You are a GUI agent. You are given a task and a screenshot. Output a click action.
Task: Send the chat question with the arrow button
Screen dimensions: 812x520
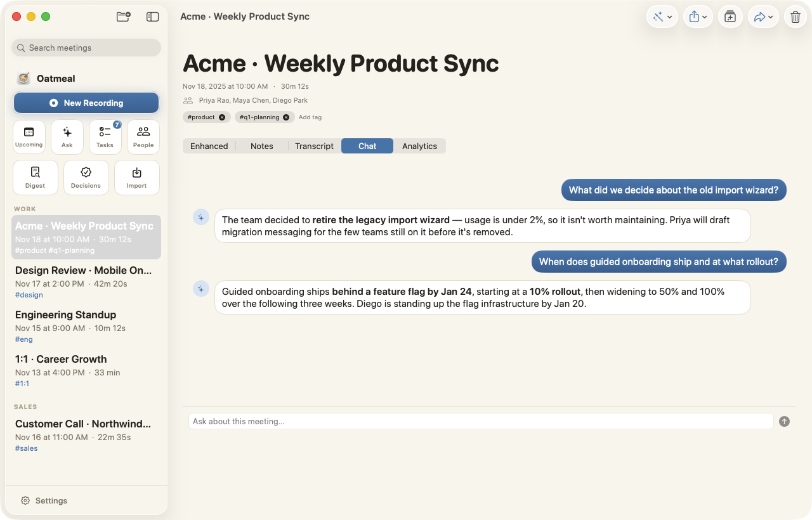click(x=785, y=421)
